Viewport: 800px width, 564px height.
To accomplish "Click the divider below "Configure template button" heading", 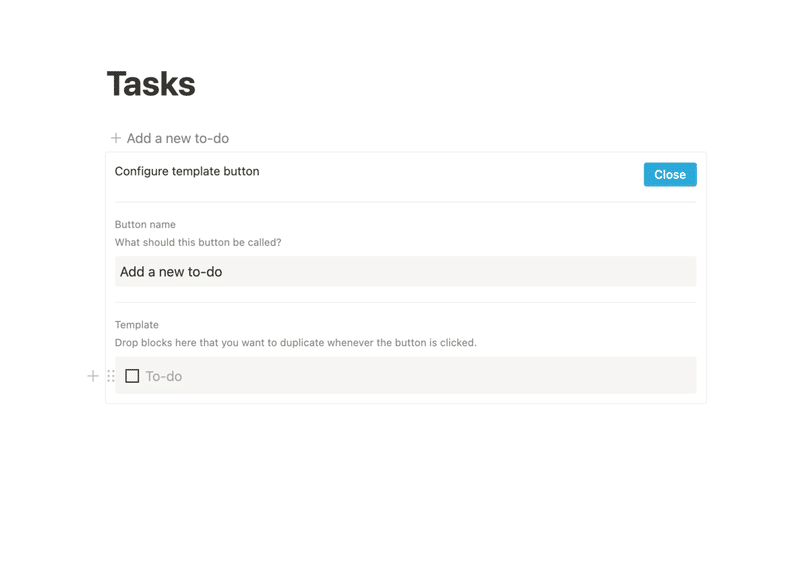I will tap(405, 202).
